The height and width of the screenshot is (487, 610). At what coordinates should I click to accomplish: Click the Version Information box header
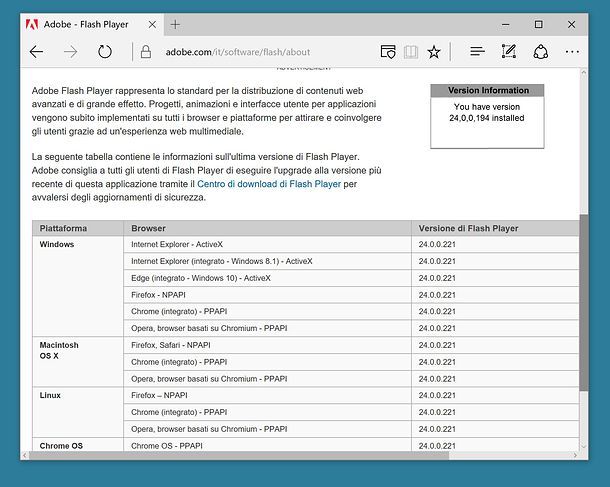[487, 90]
